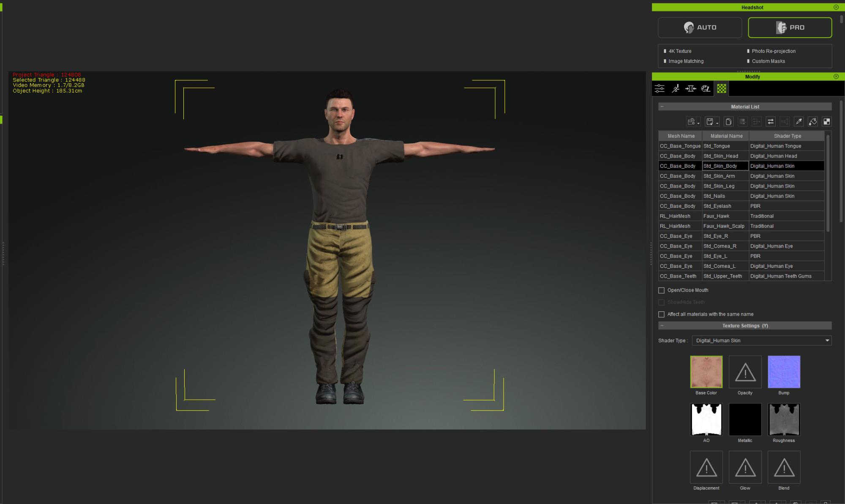Select the Metallic texture thumbnail

[x=745, y=419]
